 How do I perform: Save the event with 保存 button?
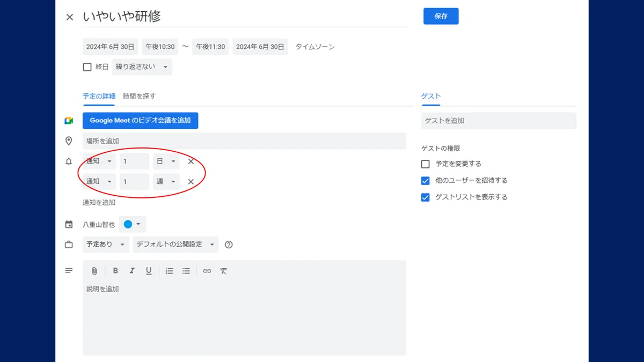pos(441,16)
